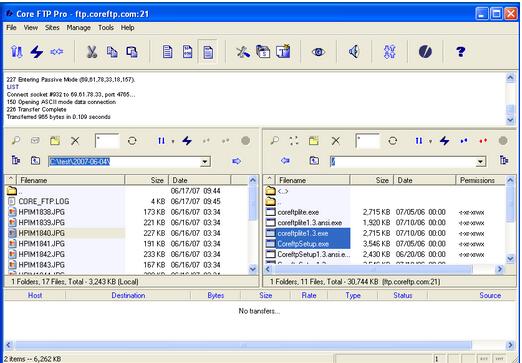Open the Site Manager icon
Screen dimensions: 522x363
point(17,52)
